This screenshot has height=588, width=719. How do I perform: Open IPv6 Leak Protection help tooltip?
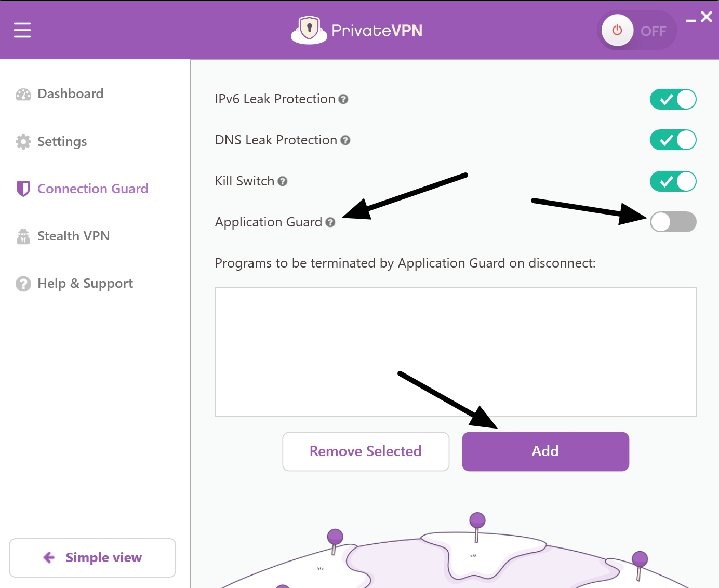tap(343, 99)
